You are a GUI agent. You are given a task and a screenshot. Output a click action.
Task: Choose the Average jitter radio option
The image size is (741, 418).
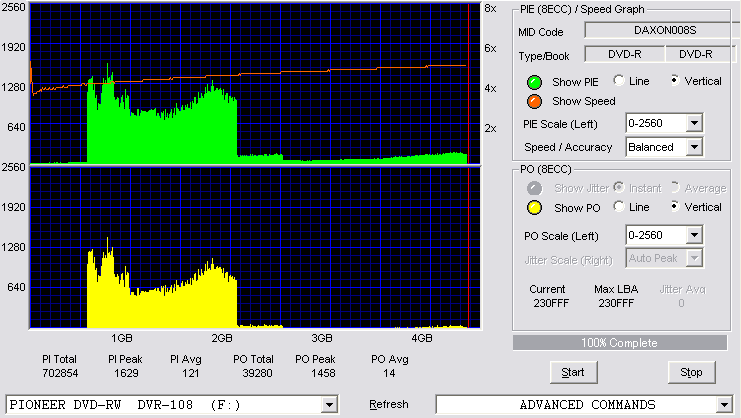[675, 188]
